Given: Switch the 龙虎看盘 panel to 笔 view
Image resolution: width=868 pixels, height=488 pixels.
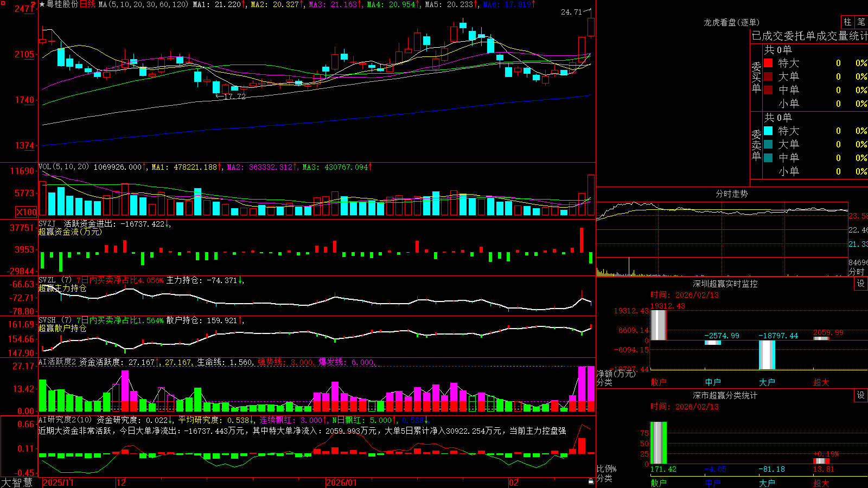Looking at the screenshot, I should pyautogui.click(x=861, y=22).
